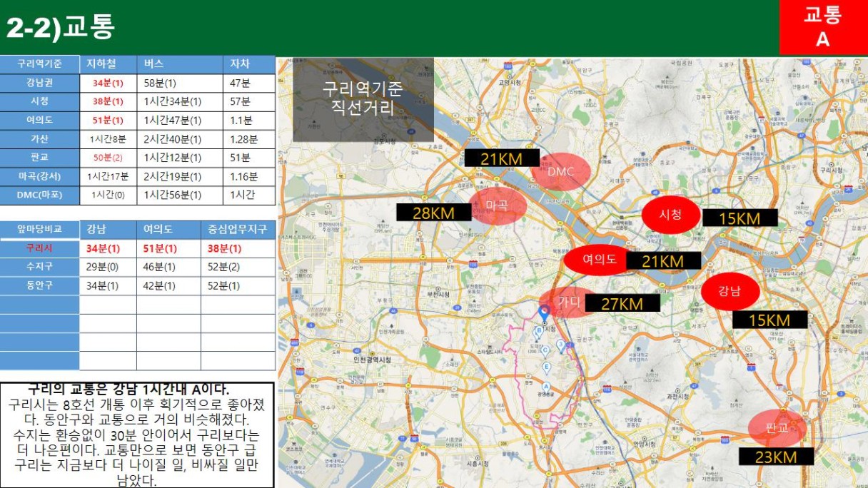The width and height of the screenshot is (868, 488).
Task: Select the 동안구 row label
Action: point(39,285)
